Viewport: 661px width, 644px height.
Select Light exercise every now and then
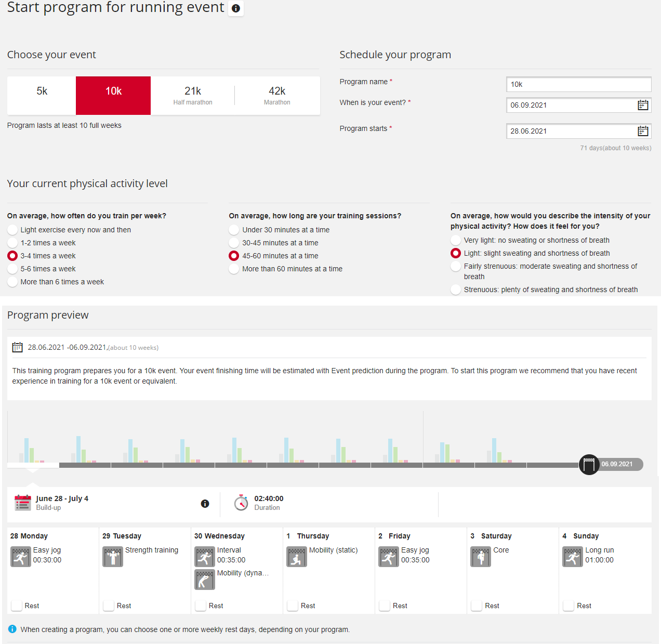[12, 230]
